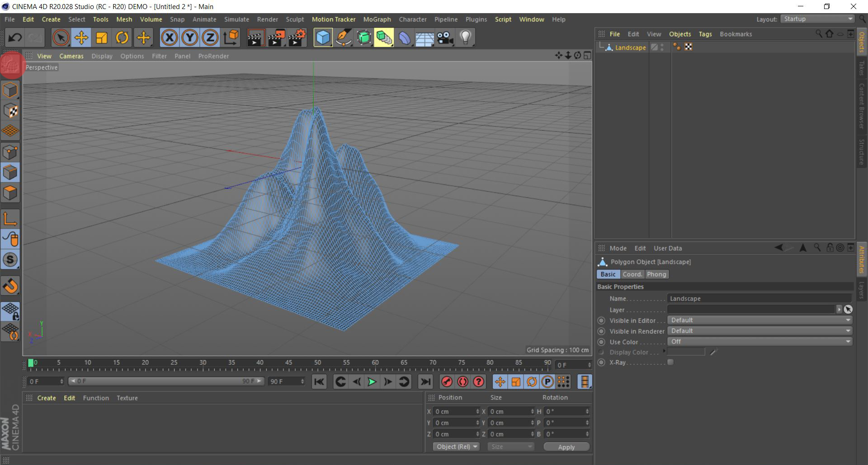Screen dimensions: 868x465
Task: Click the preview range slider bar
Action: [166, 381]
